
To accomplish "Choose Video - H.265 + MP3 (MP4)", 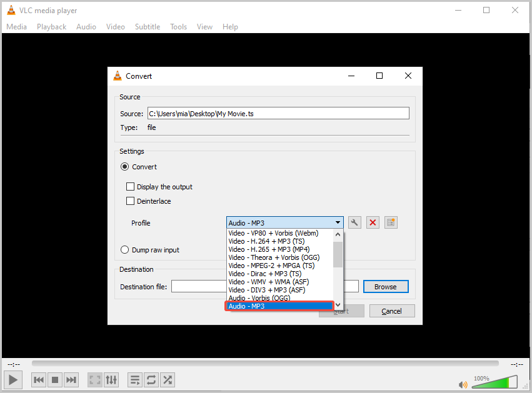I will (x=280, y=249).
